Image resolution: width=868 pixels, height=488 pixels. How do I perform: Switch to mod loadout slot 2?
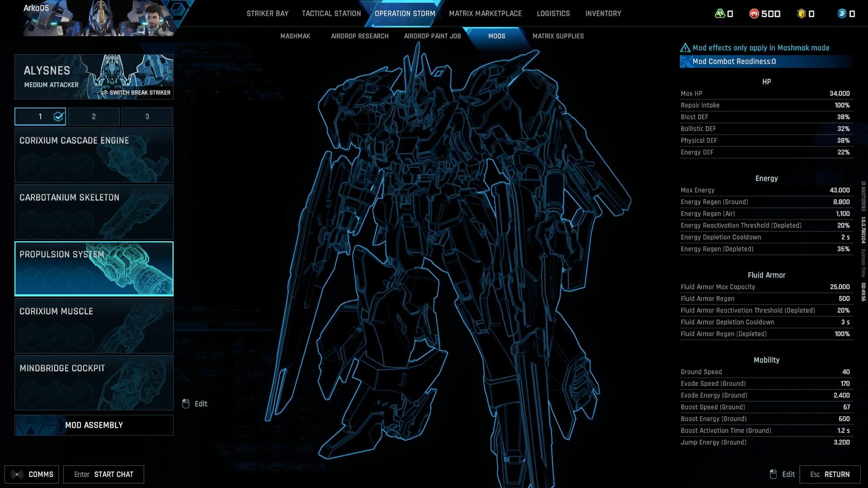click(94, 117)
